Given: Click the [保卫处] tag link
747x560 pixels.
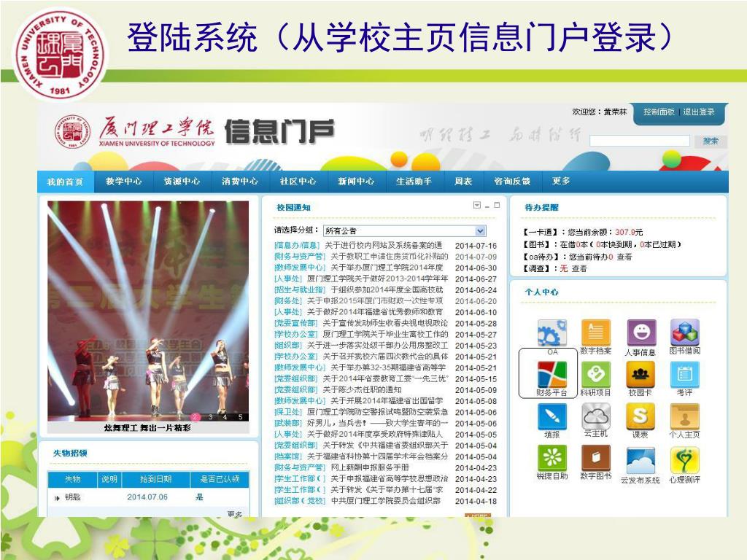Looking at the screenshot, I should [x=288, y=412].
